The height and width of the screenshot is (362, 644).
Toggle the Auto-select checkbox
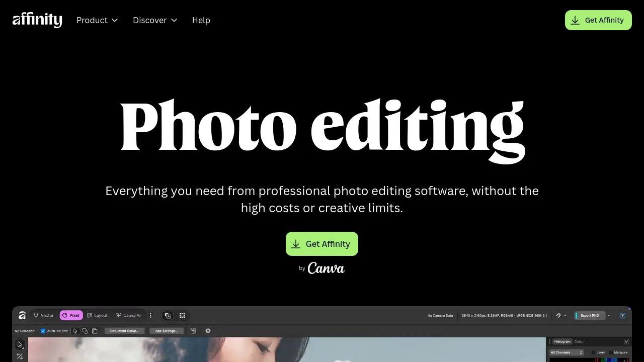pos(43,331)
